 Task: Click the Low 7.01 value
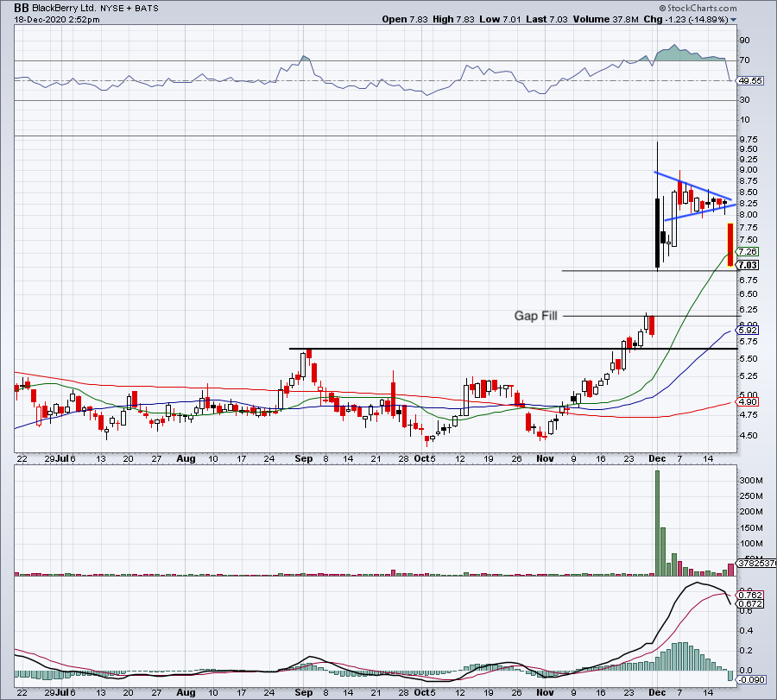tap(500, 19)
